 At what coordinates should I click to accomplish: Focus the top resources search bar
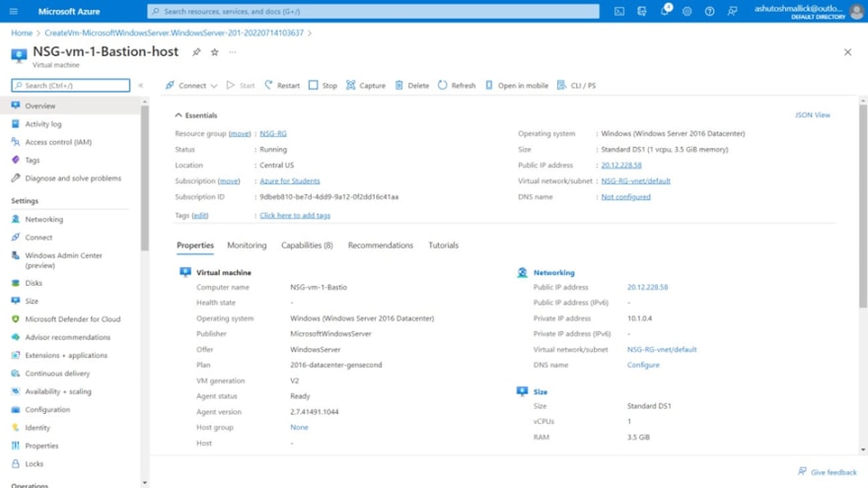373,11
